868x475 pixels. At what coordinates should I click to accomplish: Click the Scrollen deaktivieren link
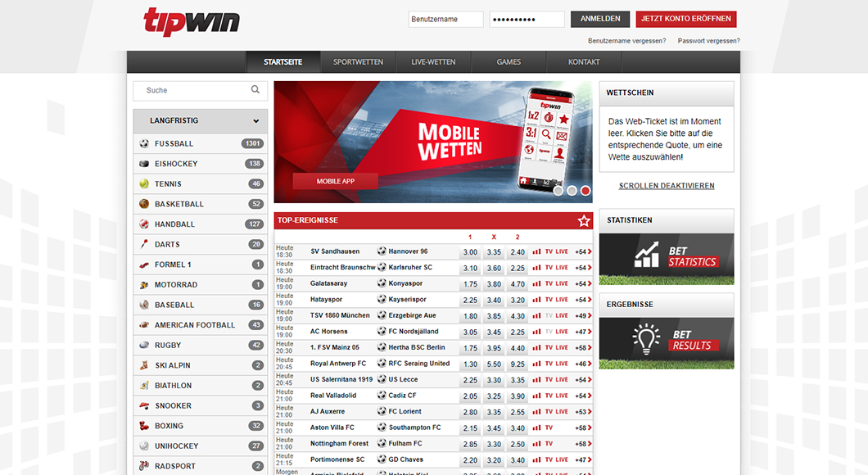(x=667, y=186)
